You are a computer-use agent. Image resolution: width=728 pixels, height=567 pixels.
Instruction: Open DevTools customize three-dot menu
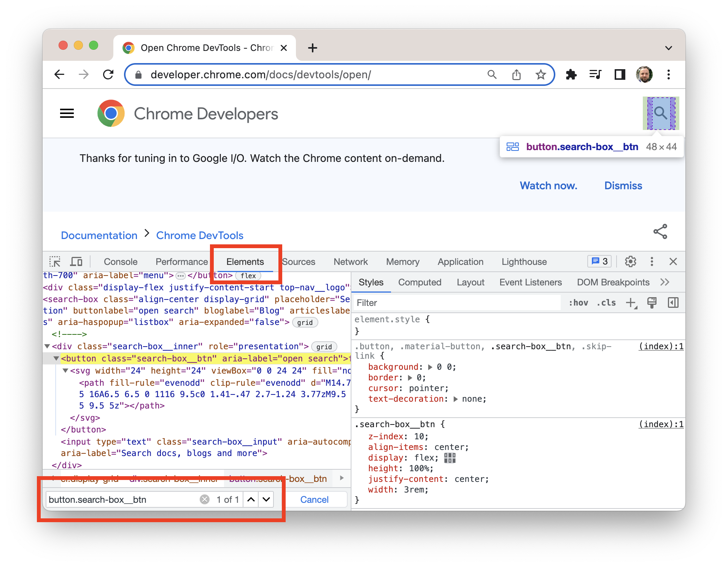pos(652,261)
